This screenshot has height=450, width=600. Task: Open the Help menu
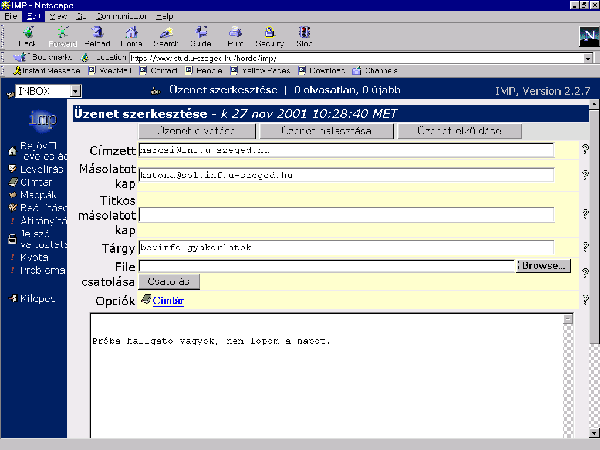[x=165, y=17]
